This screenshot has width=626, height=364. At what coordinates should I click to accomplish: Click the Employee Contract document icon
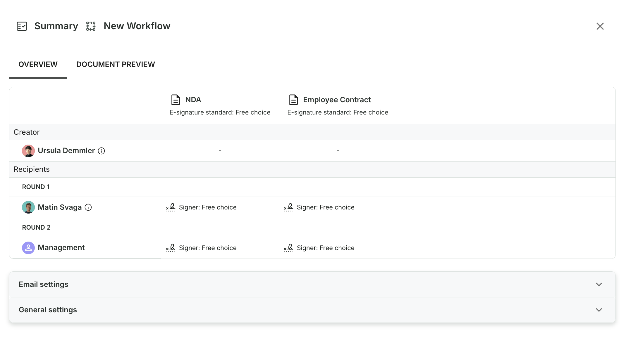point(293,100)
